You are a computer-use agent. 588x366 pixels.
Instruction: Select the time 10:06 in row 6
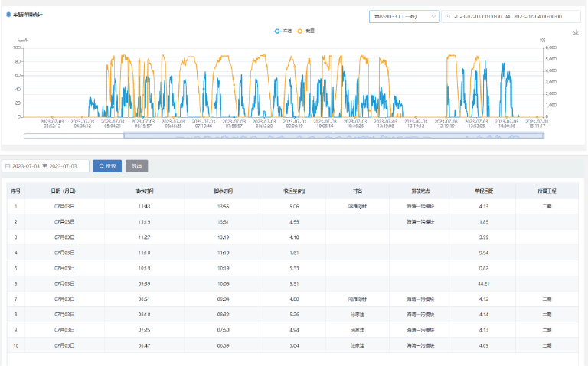[x=223, y=283]
